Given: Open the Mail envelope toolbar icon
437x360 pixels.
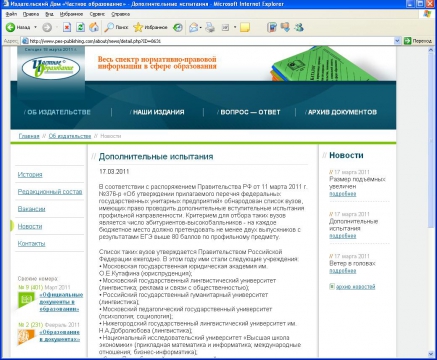Looking at the screenshot, I should pyautogui.click(x=194, y=27).
